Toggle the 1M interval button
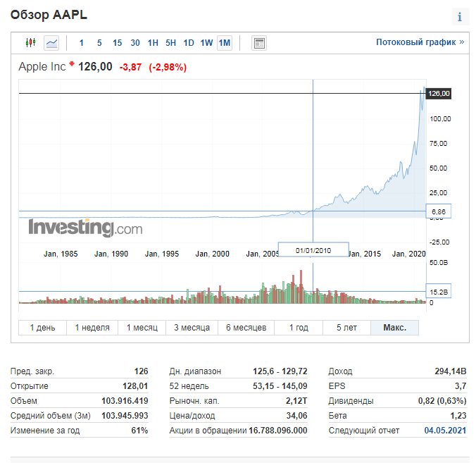Screen dimensions: 476x463 225,43
